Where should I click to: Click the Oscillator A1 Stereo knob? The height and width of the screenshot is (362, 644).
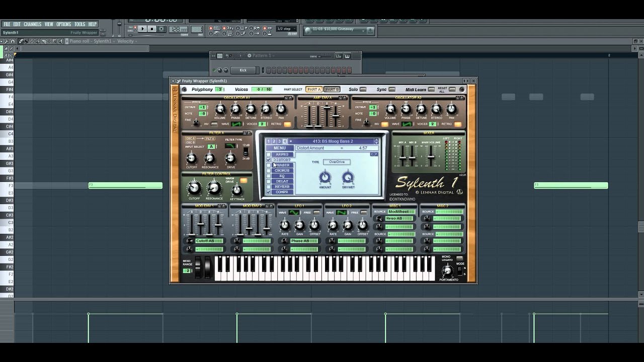point(266,109)
